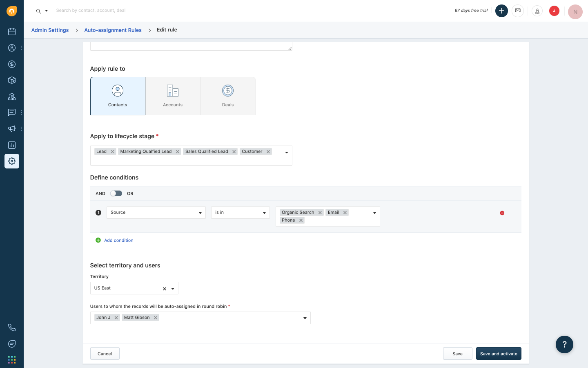Image resolution: width=588 pixels, height=368 pixels.
Task: Open the Reports chart icon
Action: pos(12,145)
